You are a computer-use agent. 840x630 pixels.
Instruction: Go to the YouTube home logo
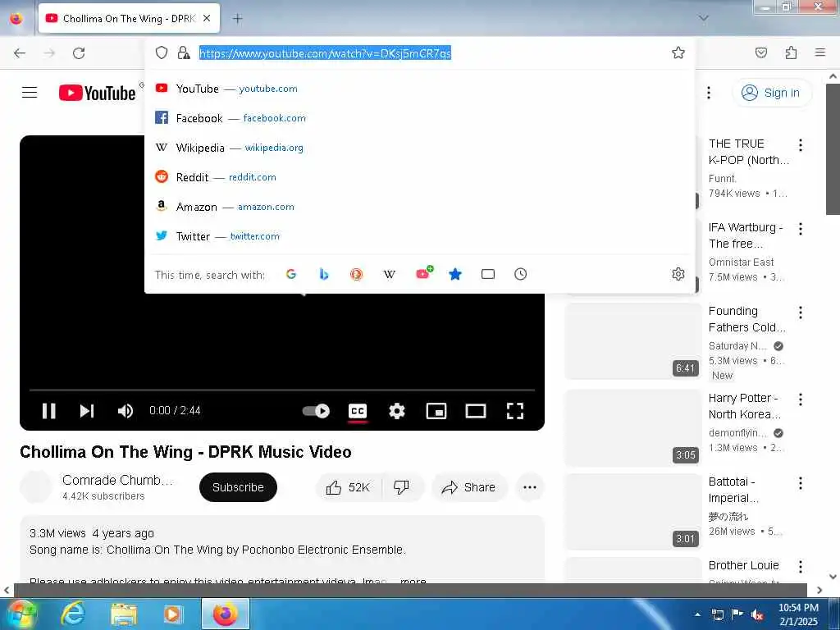(x=97, y=94)
